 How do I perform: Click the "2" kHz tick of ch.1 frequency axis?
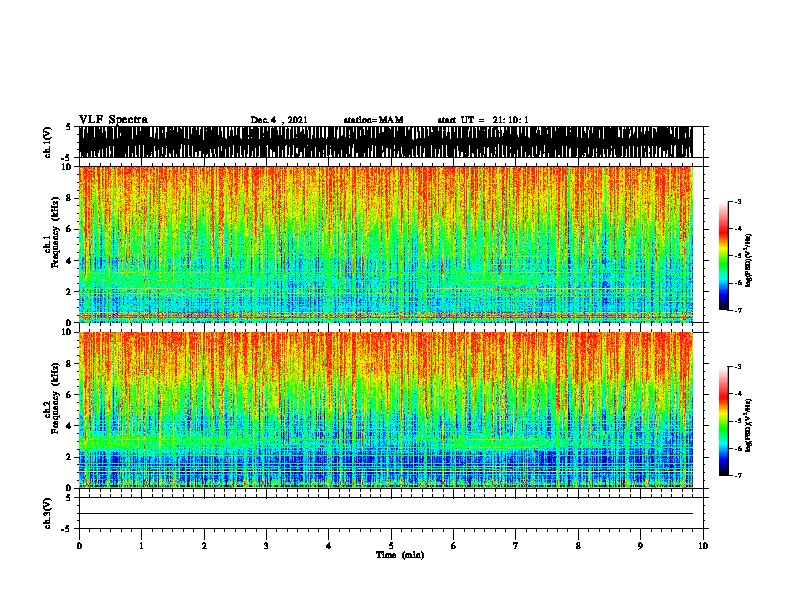pos(70,291)
